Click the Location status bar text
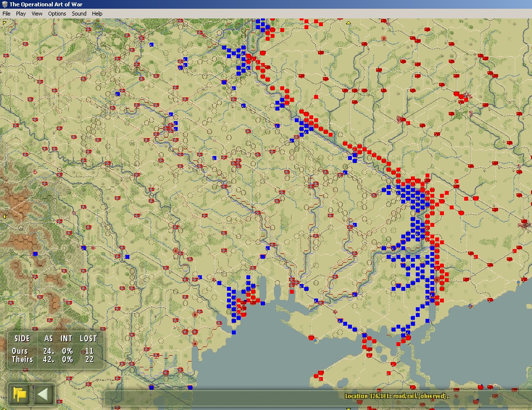The height and width of the screenshot is (410, 532). tap(397, 396)
